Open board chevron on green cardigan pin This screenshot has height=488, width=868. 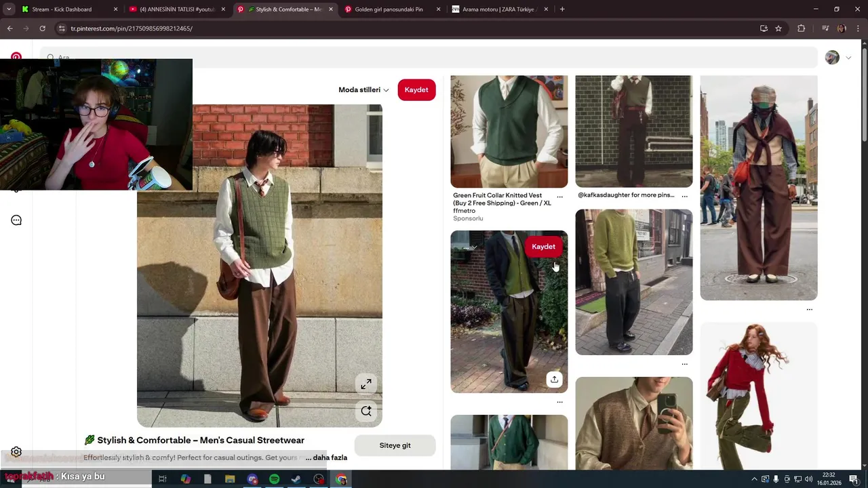474,247
